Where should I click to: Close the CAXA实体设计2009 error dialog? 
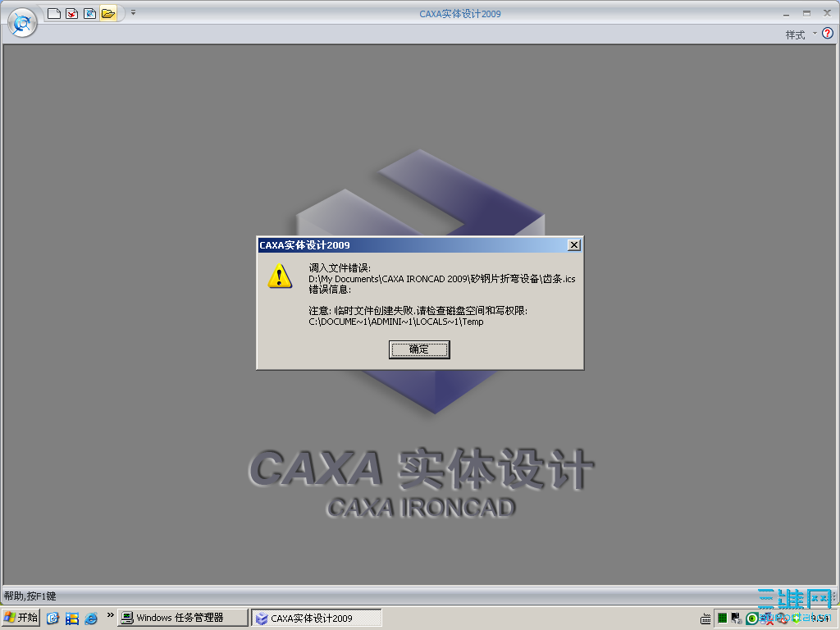tap(573, 244)
